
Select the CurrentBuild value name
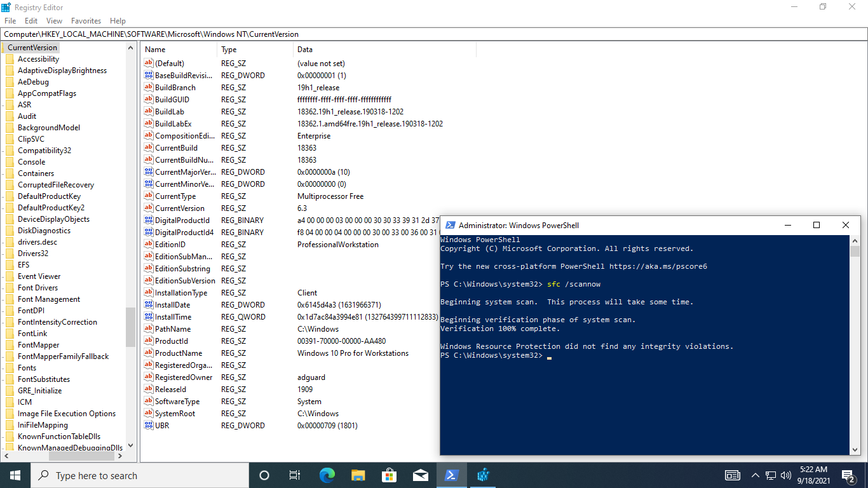(176, 148)
